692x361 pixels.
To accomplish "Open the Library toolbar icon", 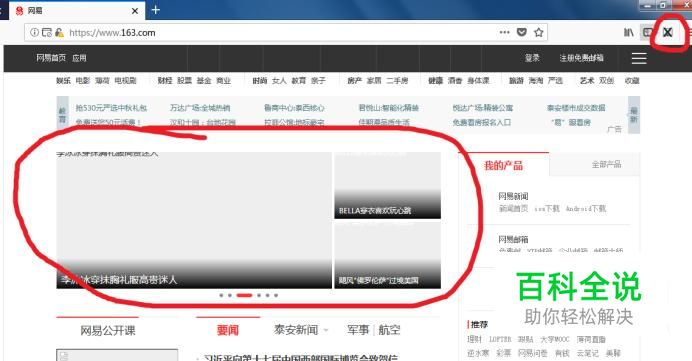I will (x=628, y=32).
